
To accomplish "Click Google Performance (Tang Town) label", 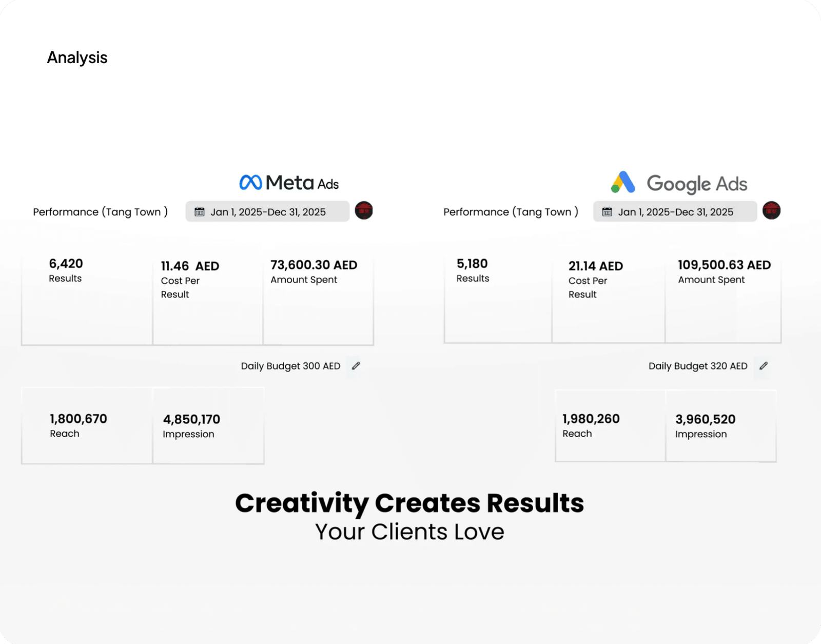I will (x=511, y=212).
